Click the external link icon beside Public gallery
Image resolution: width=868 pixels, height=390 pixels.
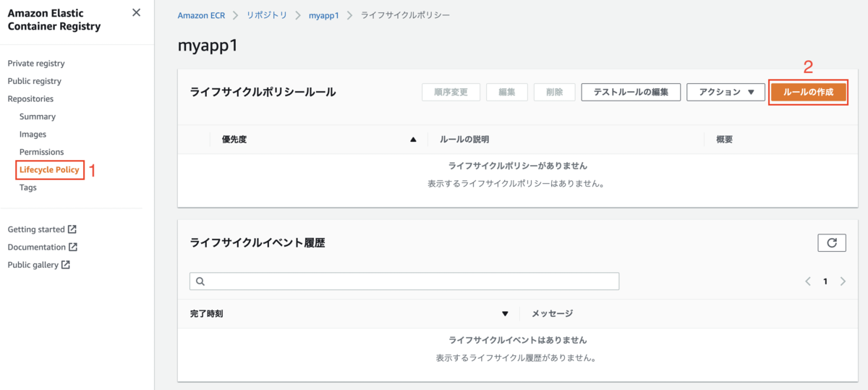point(66,265)
